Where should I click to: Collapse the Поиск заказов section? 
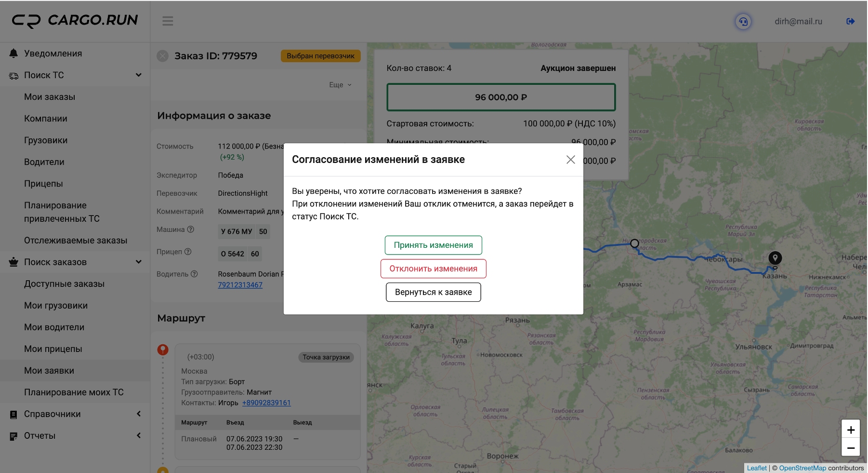pos(139,262)
